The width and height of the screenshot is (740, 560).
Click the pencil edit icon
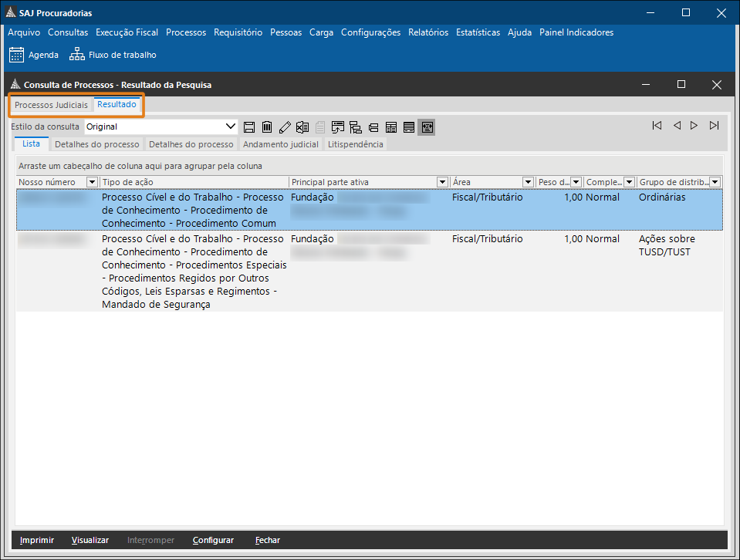[285, 127]
